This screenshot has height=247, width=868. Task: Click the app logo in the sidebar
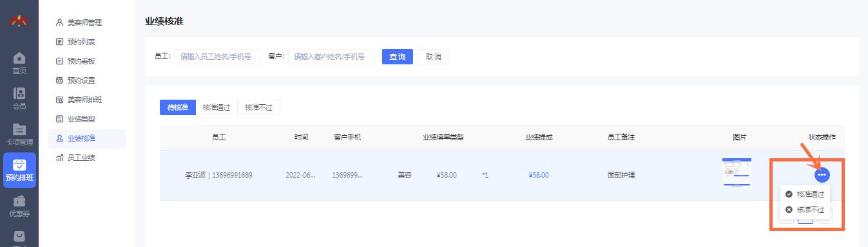pyautogui.click(x=19, y=21)
